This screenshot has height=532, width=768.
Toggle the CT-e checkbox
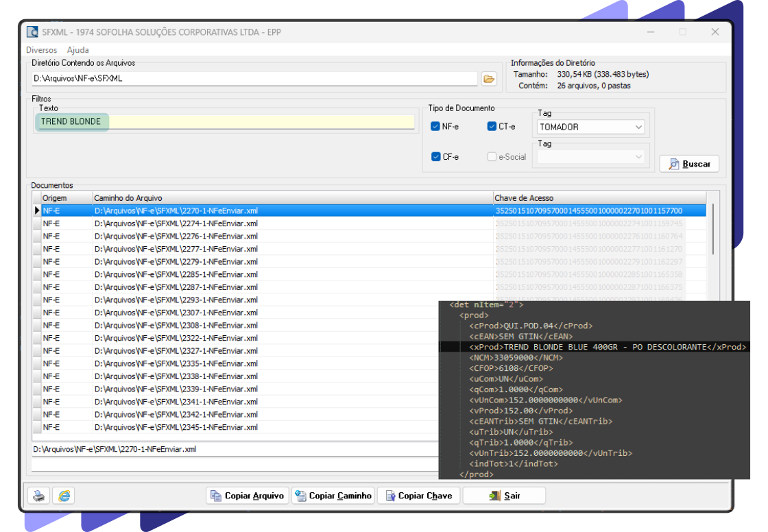492,127
